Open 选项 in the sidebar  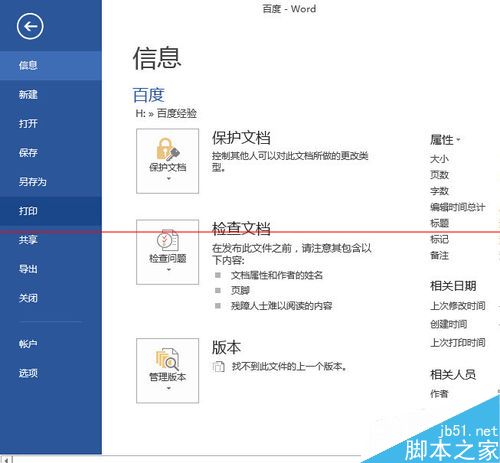click(x=51, y=373)
